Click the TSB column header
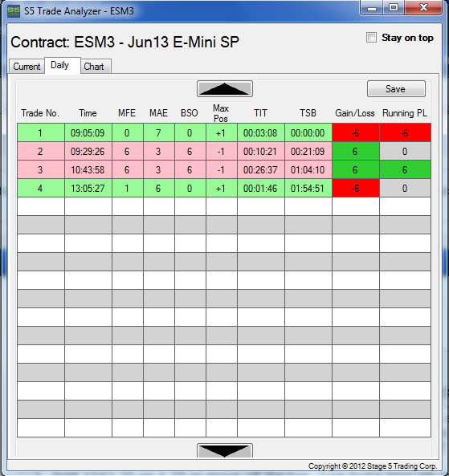 point(308,113)
